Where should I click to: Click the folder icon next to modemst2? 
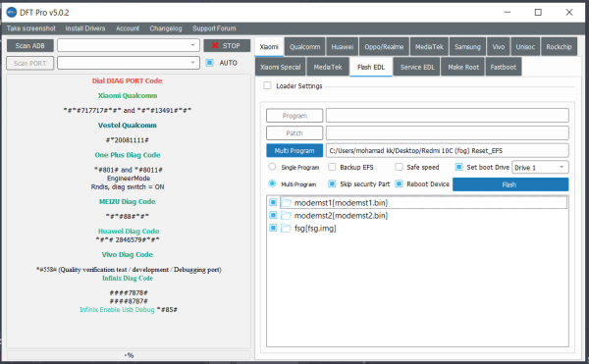(287, 216)
